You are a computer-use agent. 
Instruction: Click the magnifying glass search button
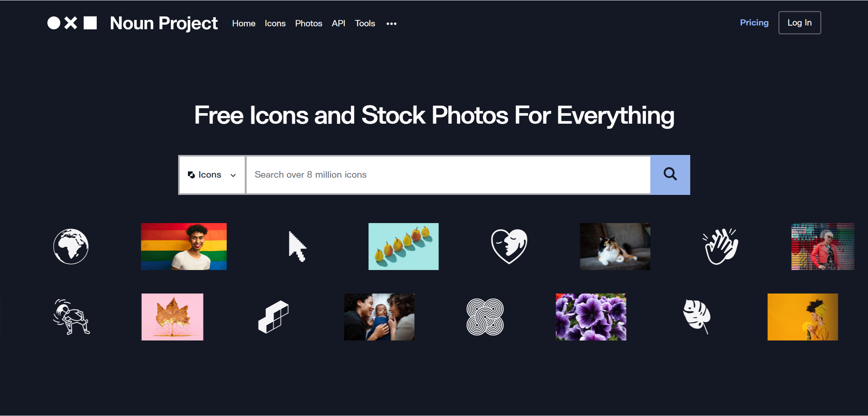pyautogui.click(x=670, y=175)
